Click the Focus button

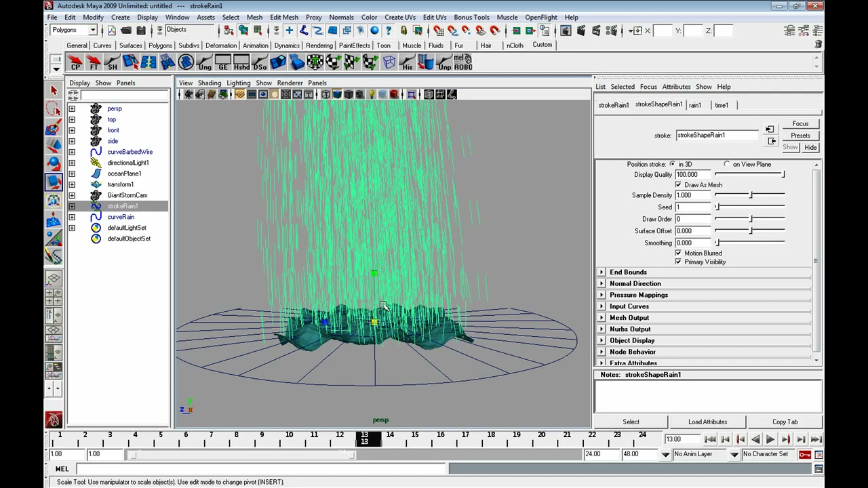(x=800, y=124)
